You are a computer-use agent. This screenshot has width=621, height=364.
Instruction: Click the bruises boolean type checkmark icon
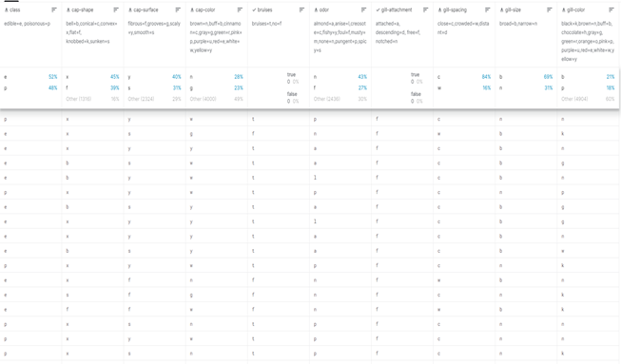(254, 10)
